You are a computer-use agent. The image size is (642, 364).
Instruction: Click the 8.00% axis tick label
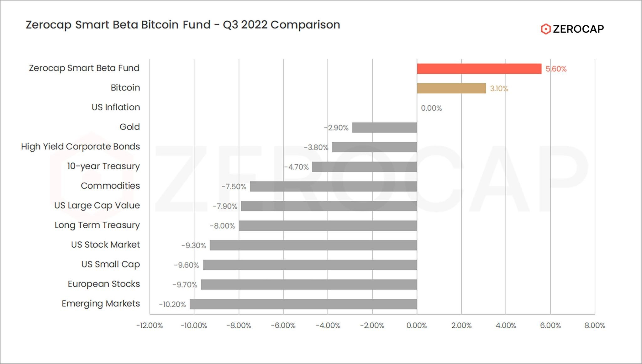tap(595, 325)
